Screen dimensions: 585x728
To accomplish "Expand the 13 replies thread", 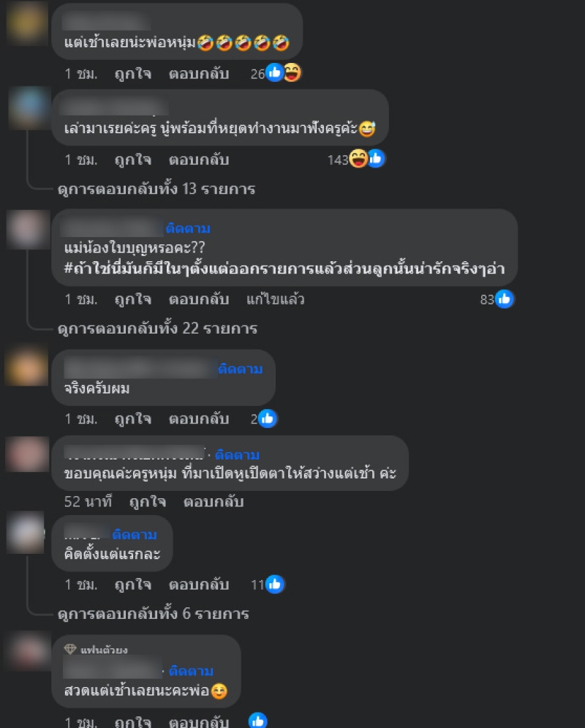I will [x=156, y=189].
